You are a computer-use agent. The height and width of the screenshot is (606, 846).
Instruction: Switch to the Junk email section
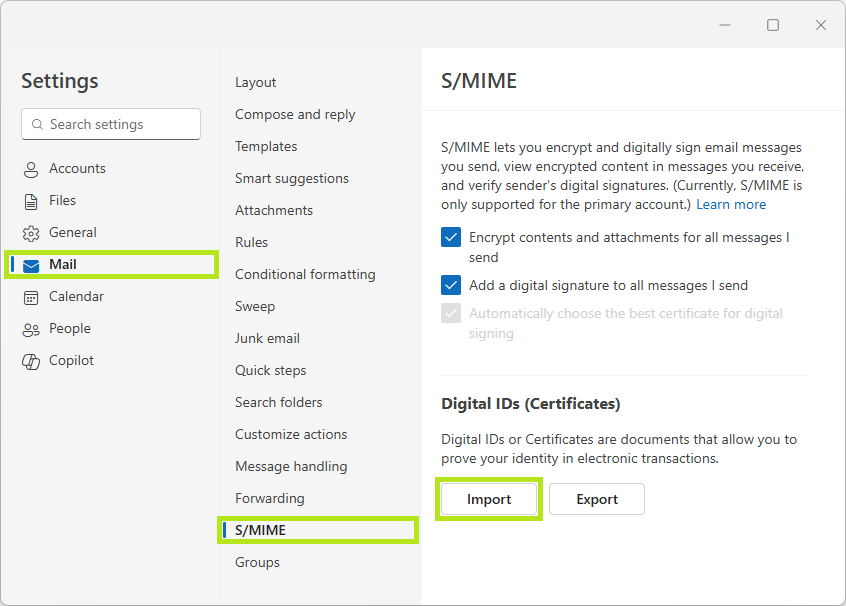click(x=267, y=338)
